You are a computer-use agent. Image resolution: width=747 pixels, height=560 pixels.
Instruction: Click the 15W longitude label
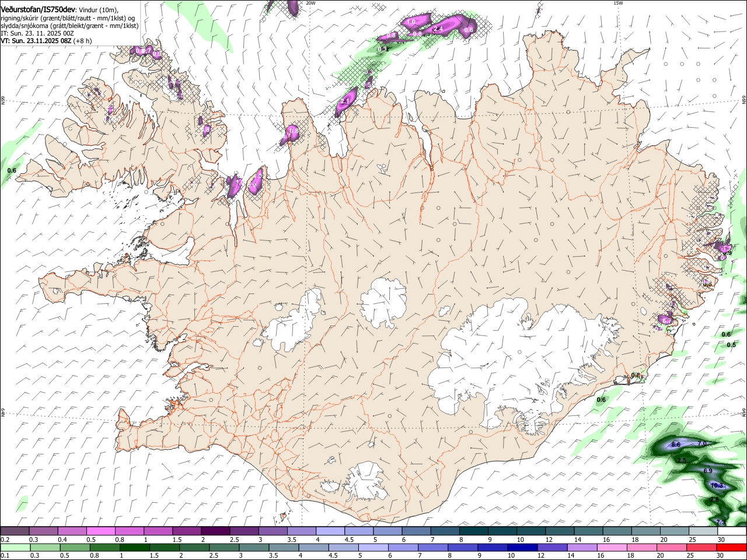click(618, 3)
